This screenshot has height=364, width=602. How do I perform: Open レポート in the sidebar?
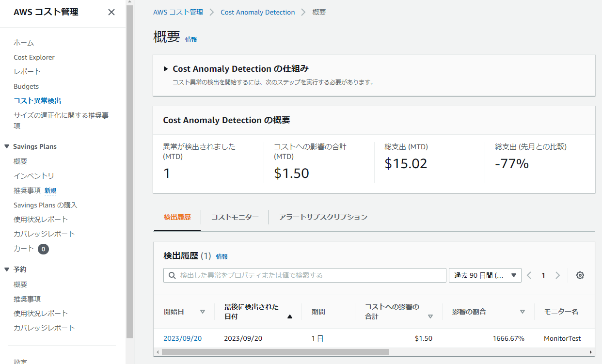(x=27, y=71)
